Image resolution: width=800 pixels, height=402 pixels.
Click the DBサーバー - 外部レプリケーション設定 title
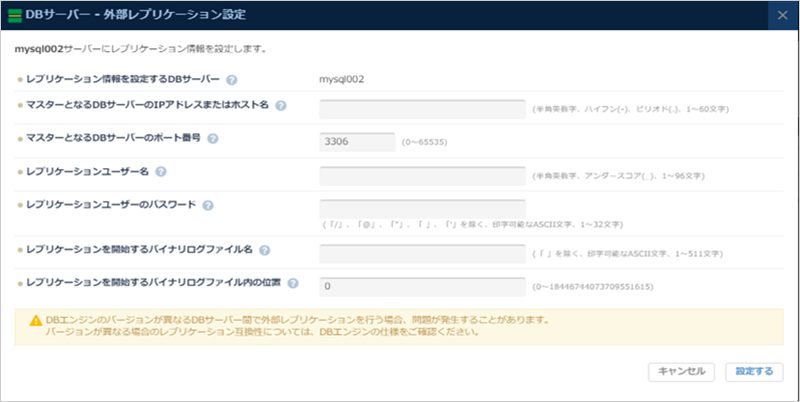click(135, 15)
